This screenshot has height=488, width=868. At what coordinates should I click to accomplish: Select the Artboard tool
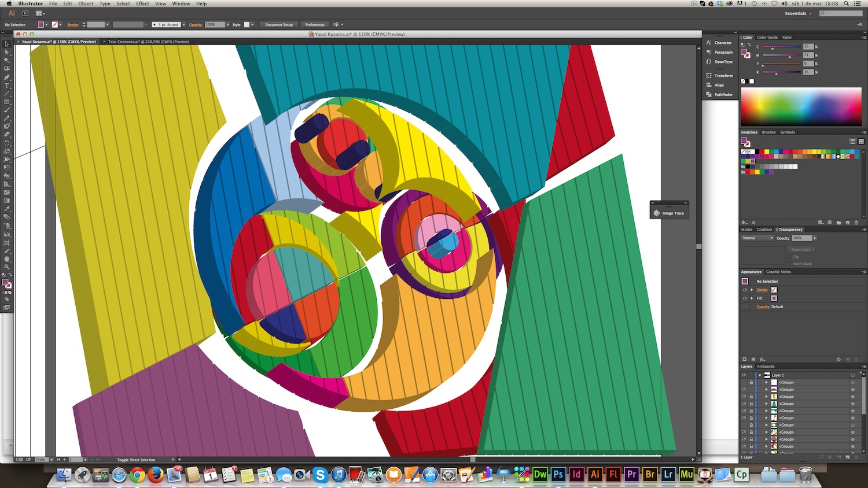(x=7, y=242)
